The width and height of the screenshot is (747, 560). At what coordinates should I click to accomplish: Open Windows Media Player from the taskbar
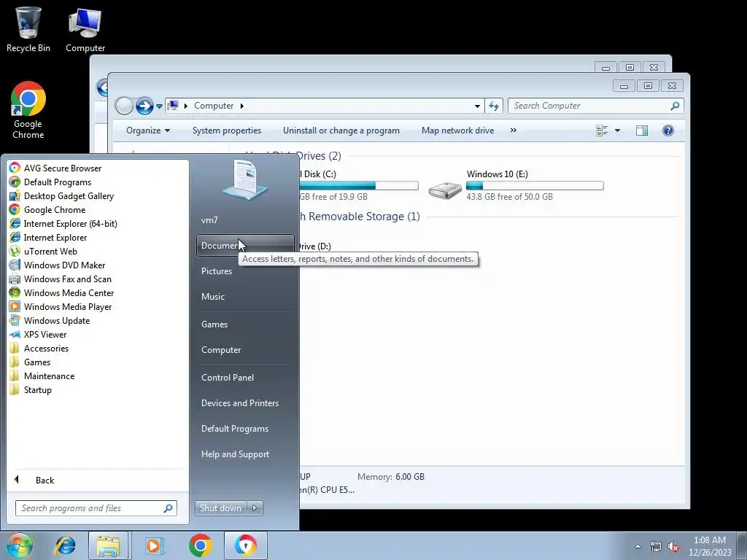point(154,545)
